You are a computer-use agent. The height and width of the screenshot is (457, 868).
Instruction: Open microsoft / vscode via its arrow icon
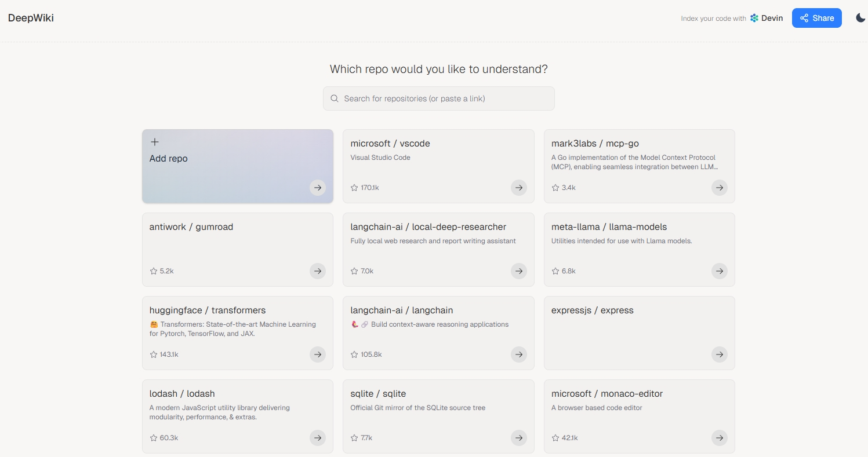tap(518, 188)
